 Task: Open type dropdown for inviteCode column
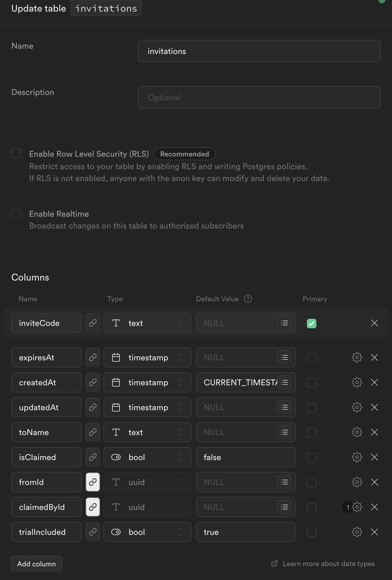(x=147, y=323)
